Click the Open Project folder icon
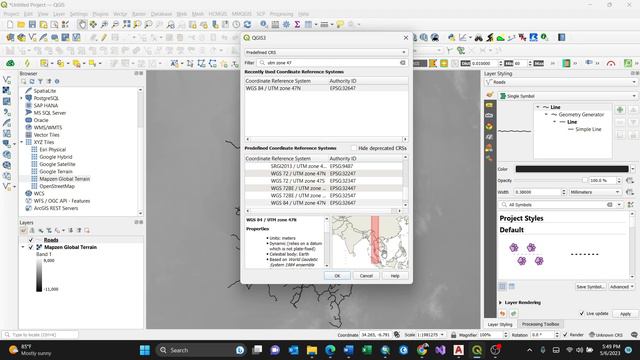Screen dimensions: 640x360 pos(21,24)
